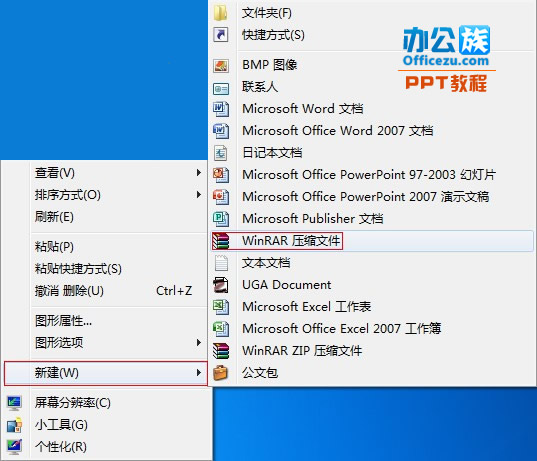Click the PowerPoint 2007 演示文稿 icon
The height and width of the screenshot is (461, 537).
221,197
